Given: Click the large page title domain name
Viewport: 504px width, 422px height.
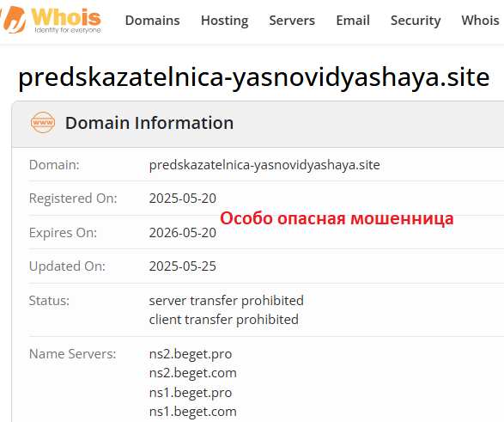Looking at the screenshot, I should coord(253,77).
